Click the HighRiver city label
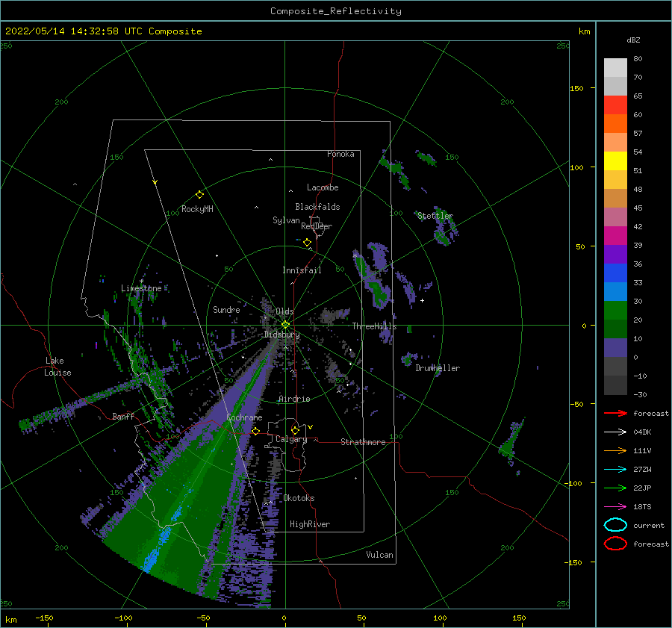Viewport: 672px width, 628px height. (310, 524)
